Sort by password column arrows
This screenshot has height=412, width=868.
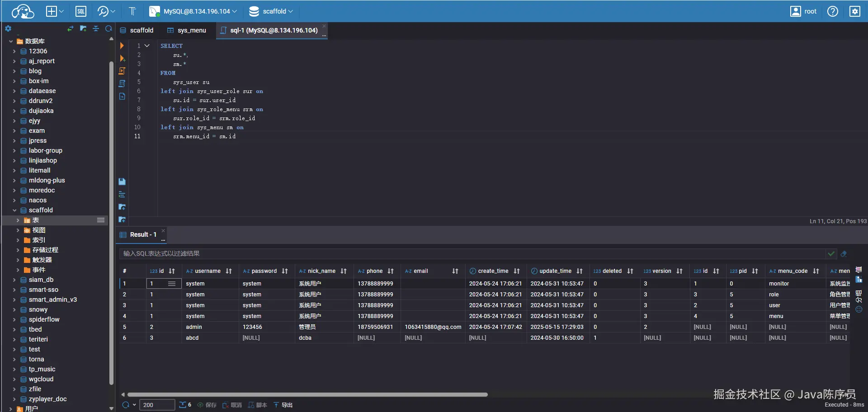pos(285,271)
